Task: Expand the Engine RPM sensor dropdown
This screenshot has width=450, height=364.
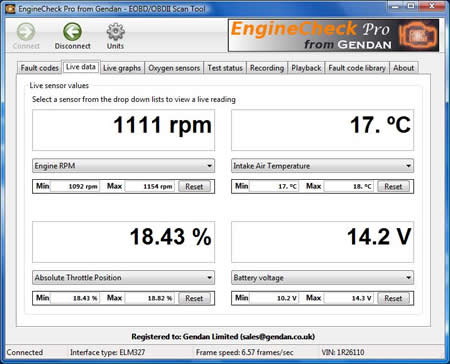Action: (x=123, y=166)
